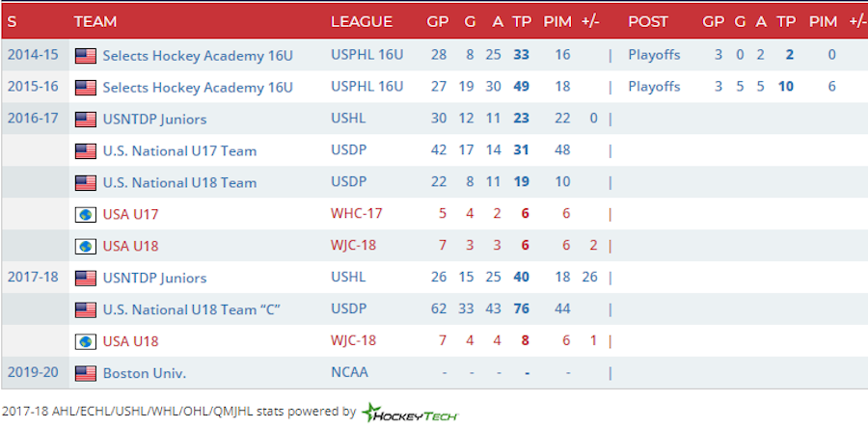Click the flag beside U.S. National U18 Team "C"

86,309
